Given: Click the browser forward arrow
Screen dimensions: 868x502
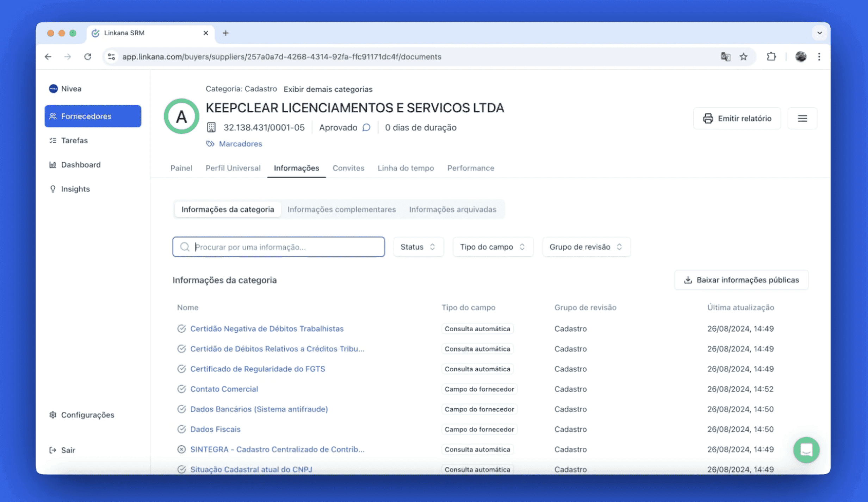Looking at the screenshot, I should tap(68, 57).
